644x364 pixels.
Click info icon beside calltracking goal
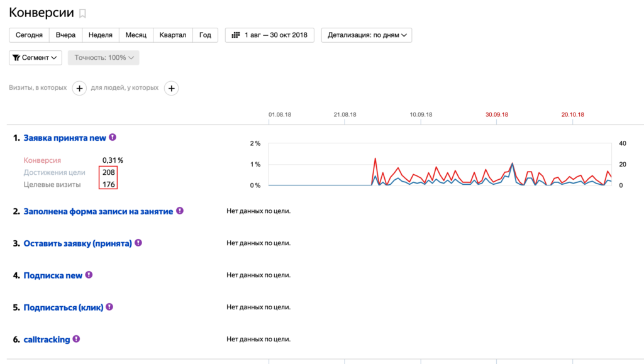(76, 339)
